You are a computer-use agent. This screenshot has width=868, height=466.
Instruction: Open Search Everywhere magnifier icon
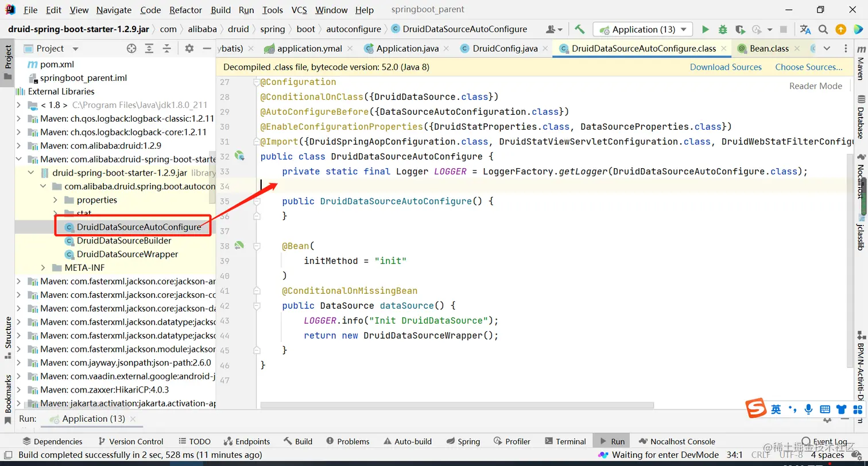823,29
